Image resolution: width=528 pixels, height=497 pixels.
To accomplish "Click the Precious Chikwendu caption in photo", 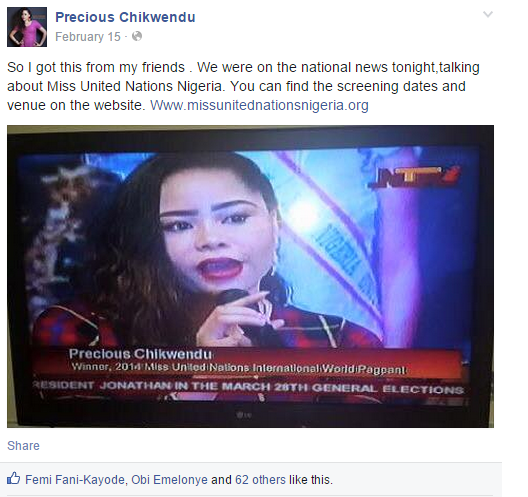I will [x=140, y=354].
